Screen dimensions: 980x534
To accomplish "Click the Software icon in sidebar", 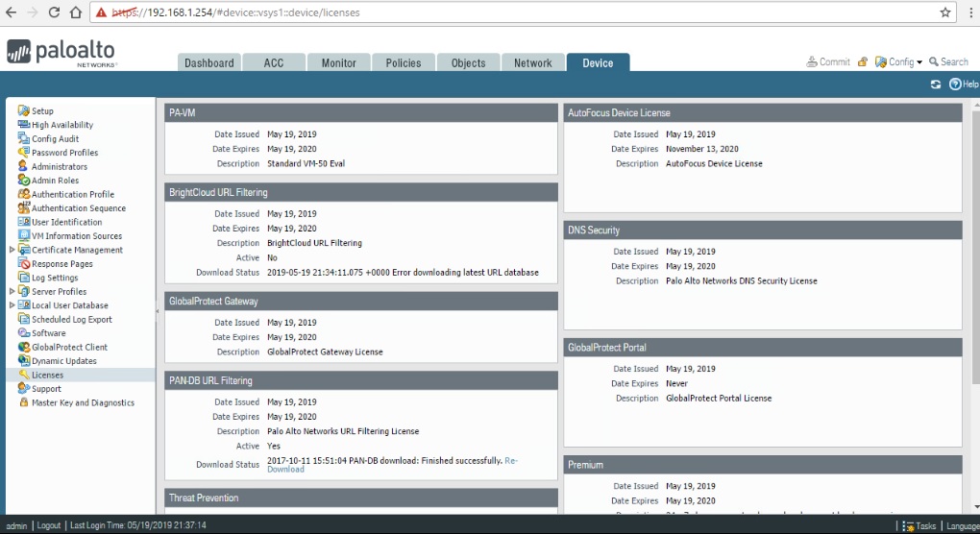I will 24,333.
